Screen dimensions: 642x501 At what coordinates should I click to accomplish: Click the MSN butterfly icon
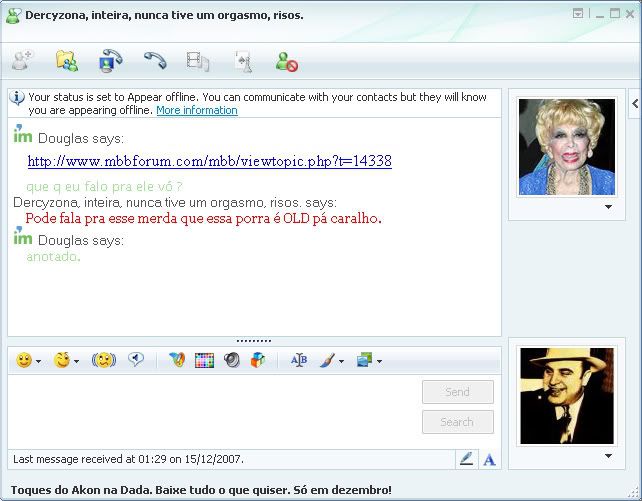click(x=177, y=360)
